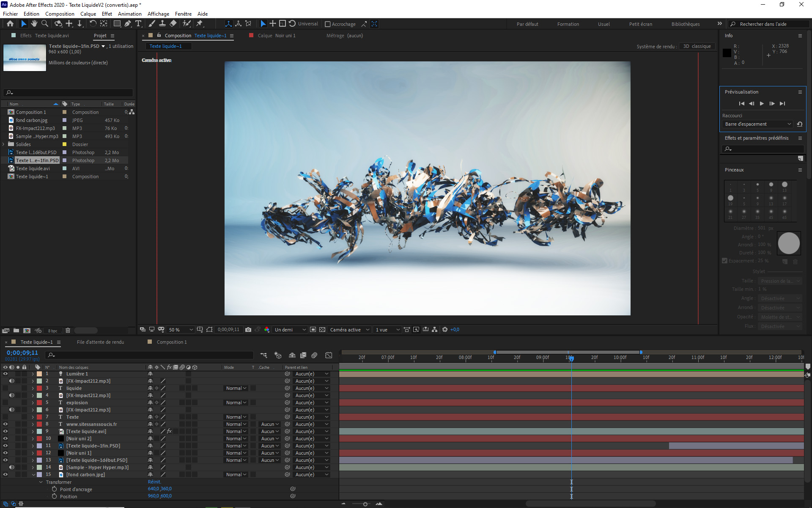Open the Un demi resolution dropdown

point(290,330)
